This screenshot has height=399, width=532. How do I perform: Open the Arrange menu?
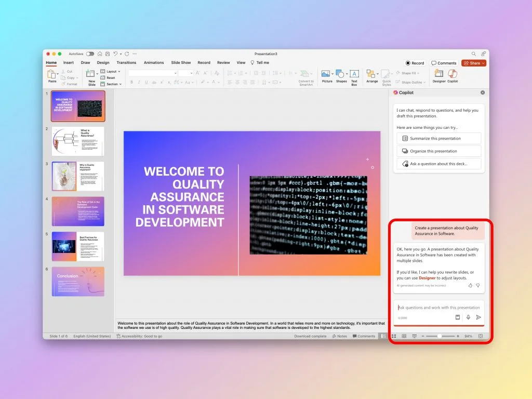click(372, 76)
